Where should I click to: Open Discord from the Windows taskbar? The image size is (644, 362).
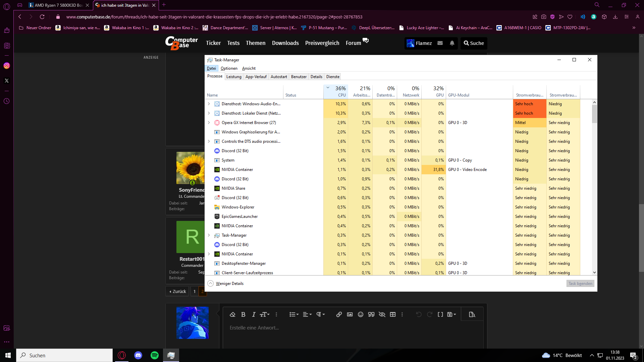click(x=138, y=355)
